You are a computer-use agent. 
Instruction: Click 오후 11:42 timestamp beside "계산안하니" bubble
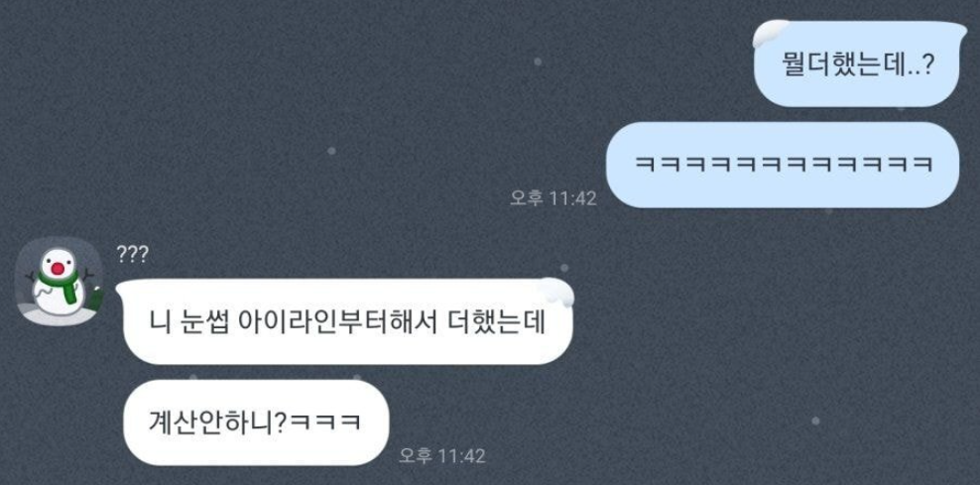pos(441,455)
